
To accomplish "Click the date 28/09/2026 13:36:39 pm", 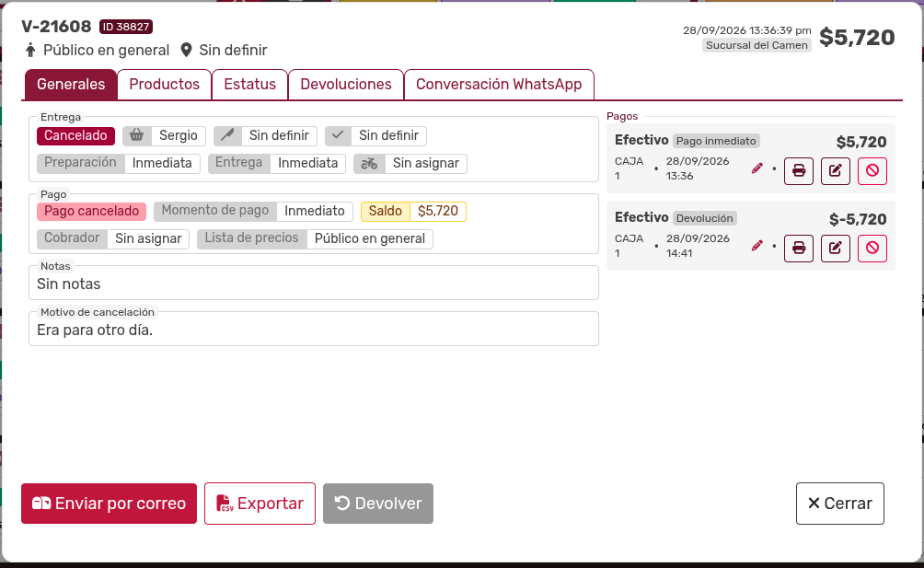I will (747, 30).
